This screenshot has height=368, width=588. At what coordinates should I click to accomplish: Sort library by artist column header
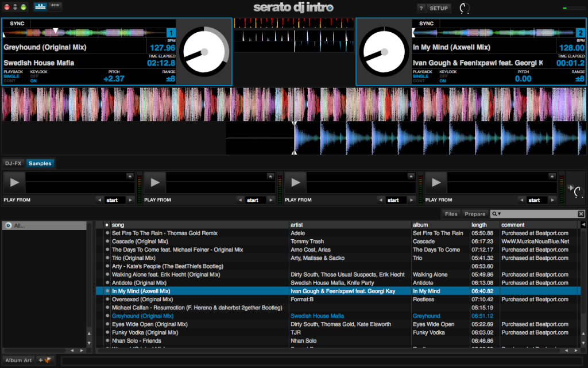pyautogui.click(x=350, y=225)
